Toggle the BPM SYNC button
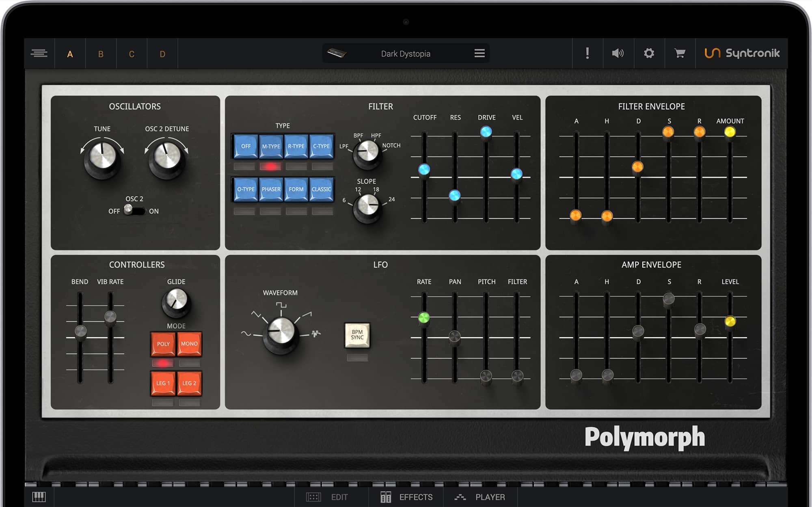Viewport: 812px width, 507px height. (357, 335)
